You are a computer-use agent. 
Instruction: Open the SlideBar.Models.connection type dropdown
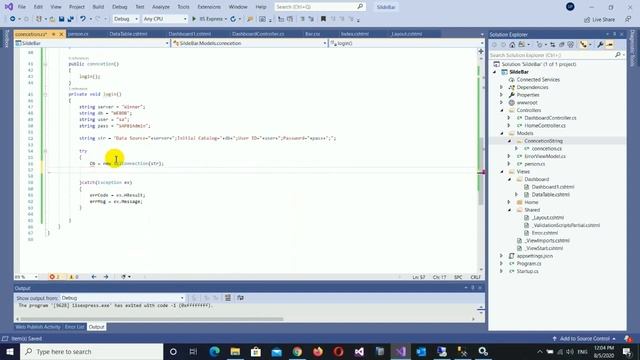pos(249,43)
